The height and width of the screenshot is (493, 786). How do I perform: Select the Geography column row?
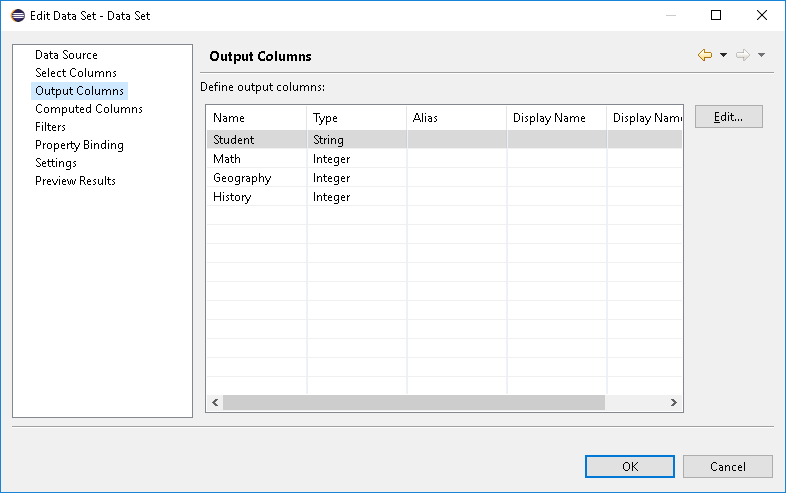pos(444,178)
